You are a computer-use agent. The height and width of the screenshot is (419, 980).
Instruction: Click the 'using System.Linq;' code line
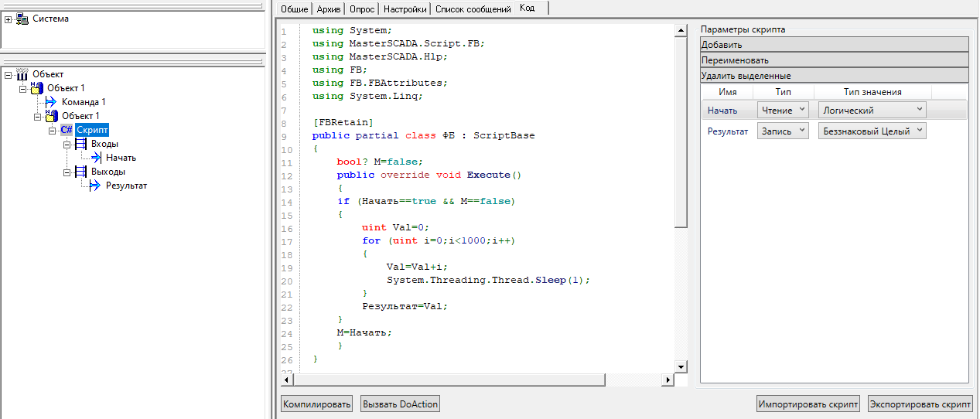point(368,96)
